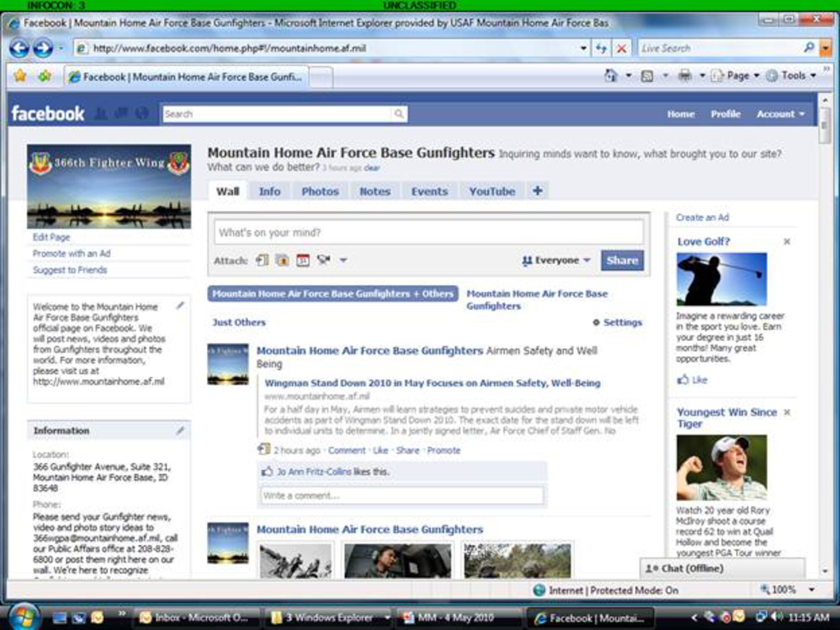Open the YouTube tab
The height and width of the screenshot is (630, 840).
(x=492, y=192)
